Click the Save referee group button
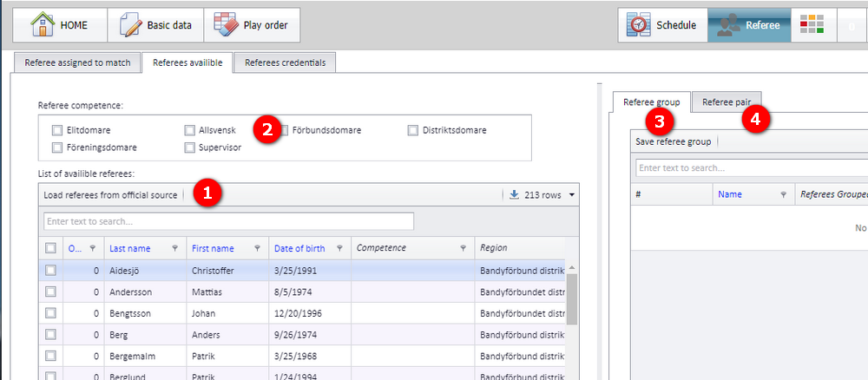This screenshot has width=868, height=380. [x=674, y=141]
